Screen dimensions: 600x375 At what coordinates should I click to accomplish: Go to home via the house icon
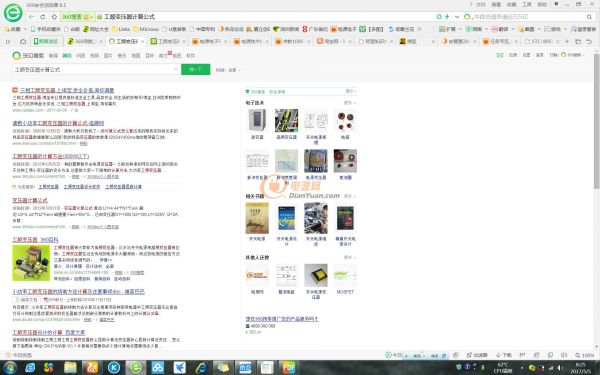point(54,17)
